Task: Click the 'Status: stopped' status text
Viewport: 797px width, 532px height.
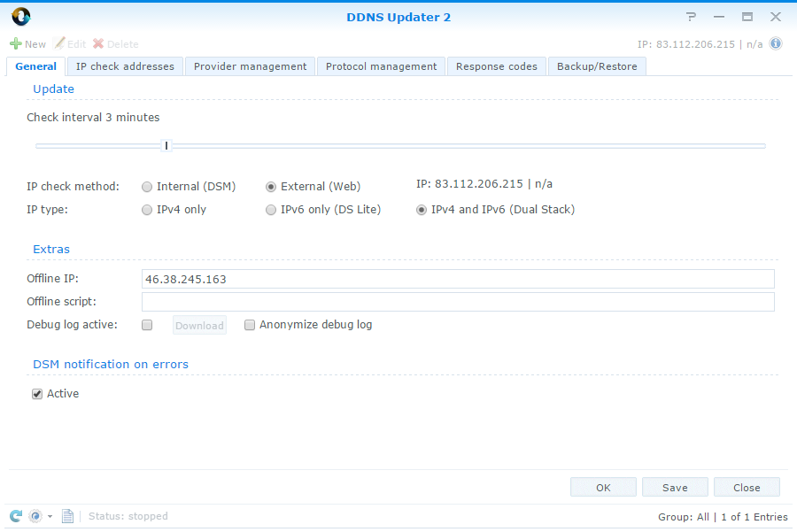Action: pyautogui.click(x=128, y=516)
